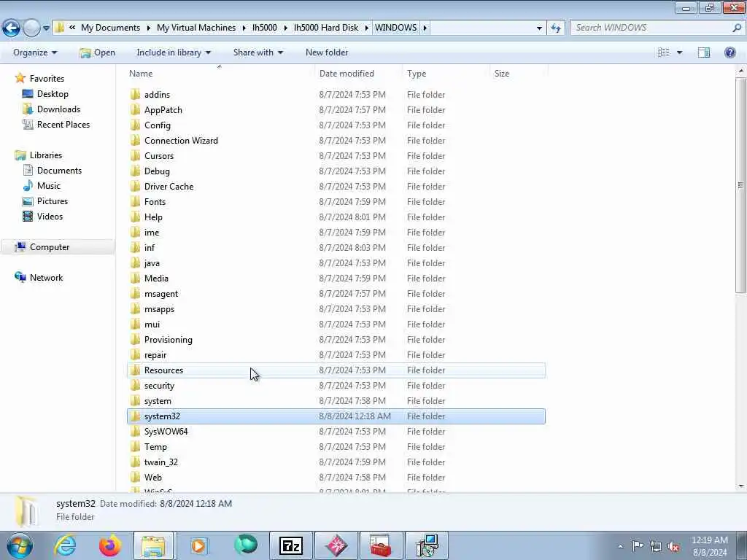Open the Share with menu

[x=258, y=52]
